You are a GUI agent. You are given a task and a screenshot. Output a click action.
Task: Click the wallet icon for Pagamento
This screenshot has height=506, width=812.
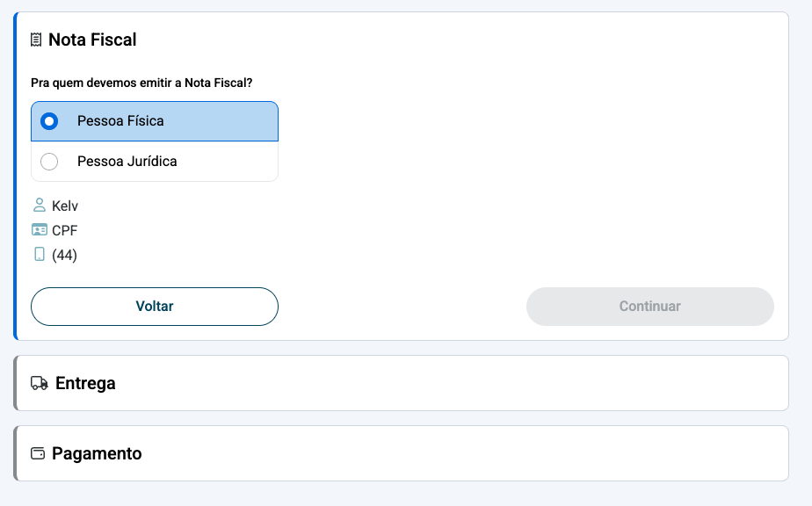pyautogui.click(x=38, y=453)
